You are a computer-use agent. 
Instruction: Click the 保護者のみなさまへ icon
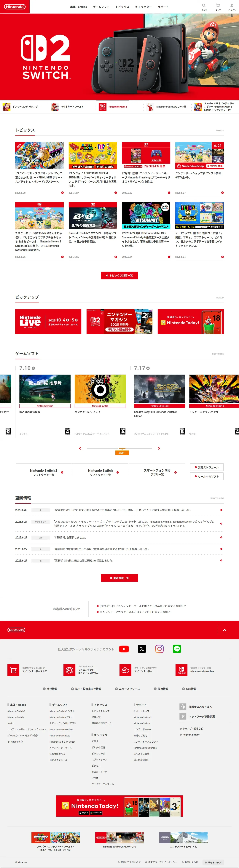click(183, 707)
